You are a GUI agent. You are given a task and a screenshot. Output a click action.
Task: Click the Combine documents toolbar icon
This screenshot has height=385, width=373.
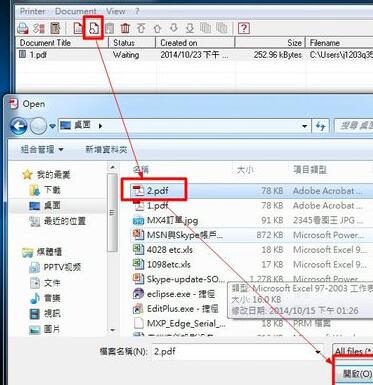(206, 28)
